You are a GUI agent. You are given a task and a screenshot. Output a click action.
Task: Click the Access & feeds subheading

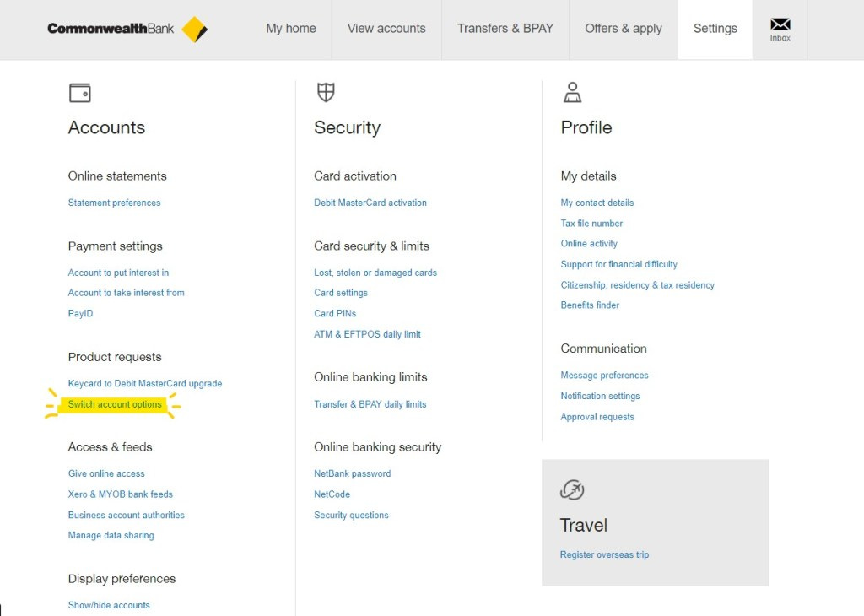(111, 447)
